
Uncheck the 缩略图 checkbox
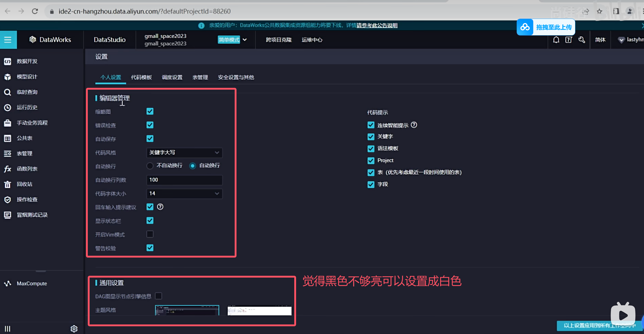pyautogui.click(x=150, y=111)
